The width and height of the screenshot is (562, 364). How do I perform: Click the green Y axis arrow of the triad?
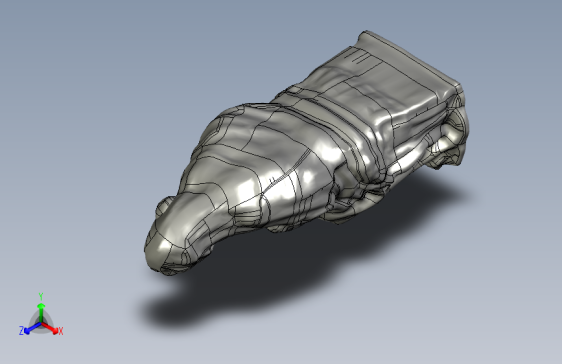pyautogui.click(x=41, y=313)
